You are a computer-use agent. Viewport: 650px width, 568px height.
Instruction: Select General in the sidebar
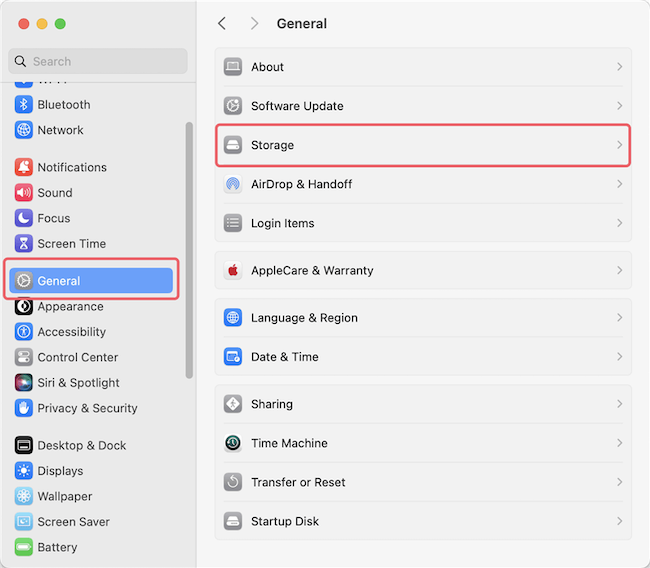click(91, 281)
